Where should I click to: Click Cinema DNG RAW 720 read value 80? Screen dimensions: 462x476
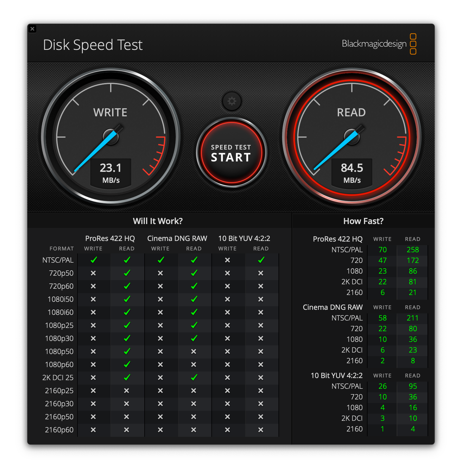413,329
